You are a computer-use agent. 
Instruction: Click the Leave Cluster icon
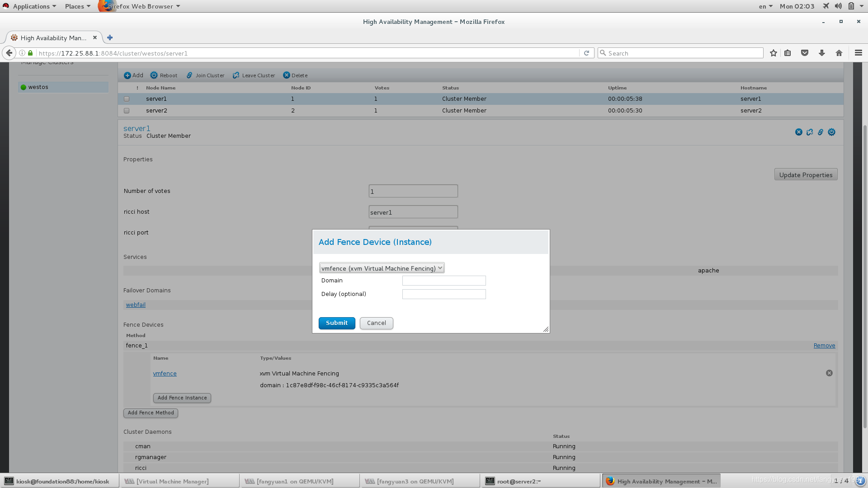(x=236, y=75)
